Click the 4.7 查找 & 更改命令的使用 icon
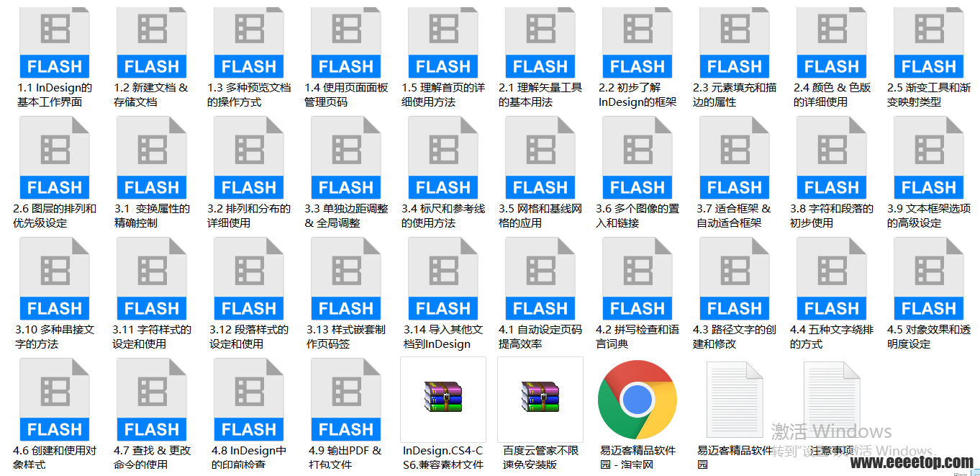The image size is (980, 476). 152,400
